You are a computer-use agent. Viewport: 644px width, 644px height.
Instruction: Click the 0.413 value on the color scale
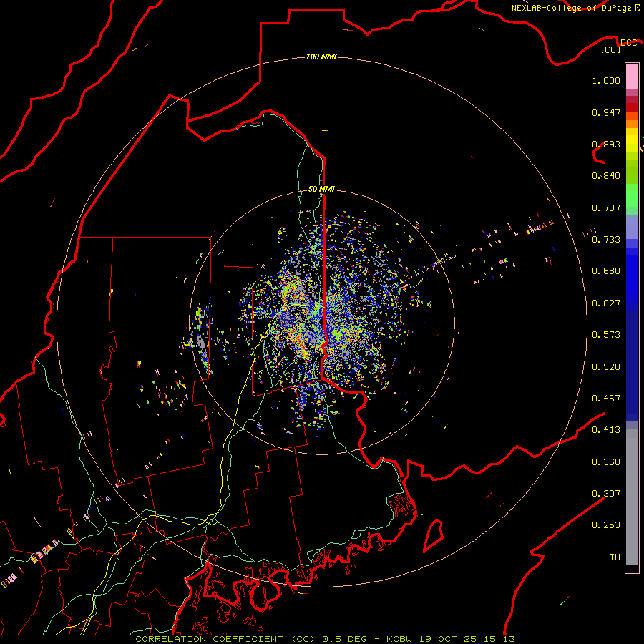pos(606,430)
